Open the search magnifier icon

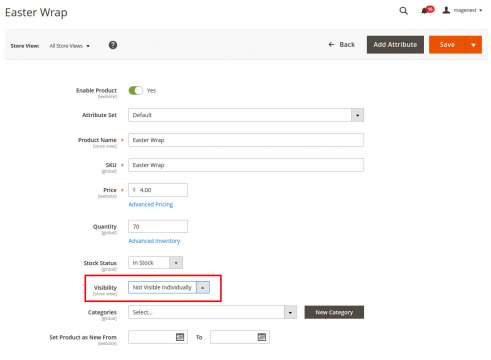[403, 11]
